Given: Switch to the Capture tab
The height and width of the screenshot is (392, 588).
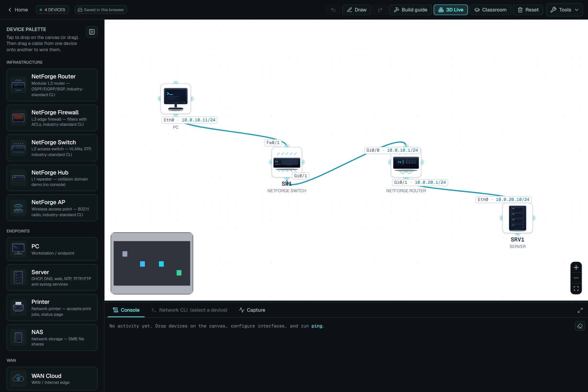Looking at the screenshot, I should 252,310.
